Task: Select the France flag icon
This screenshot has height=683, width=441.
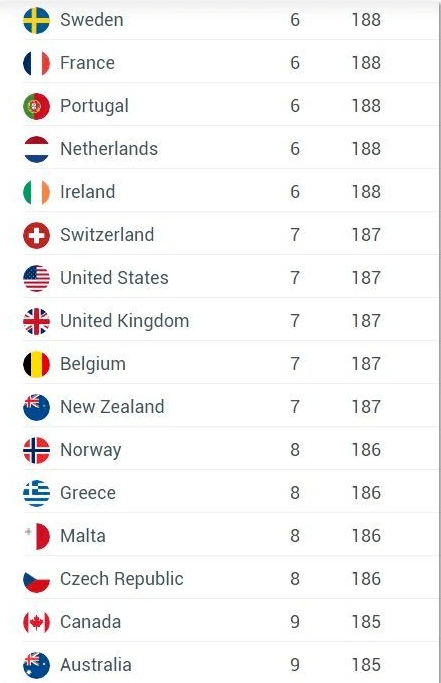Action: [36, 63]
